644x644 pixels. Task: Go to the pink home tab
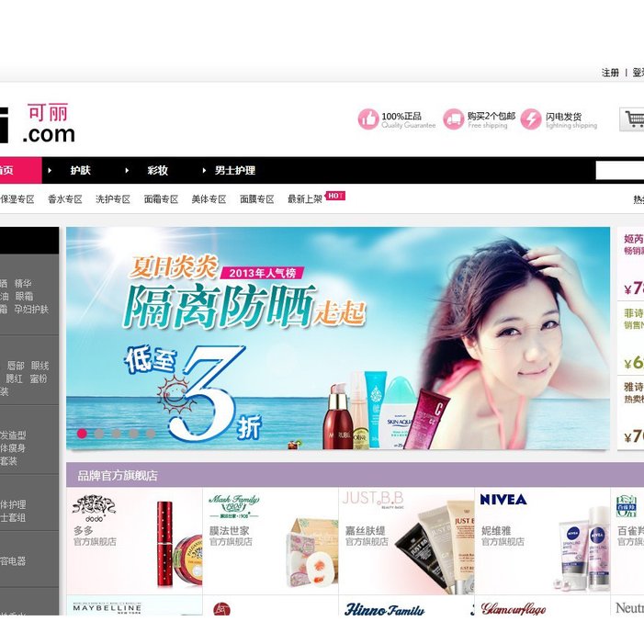(20, 170)
